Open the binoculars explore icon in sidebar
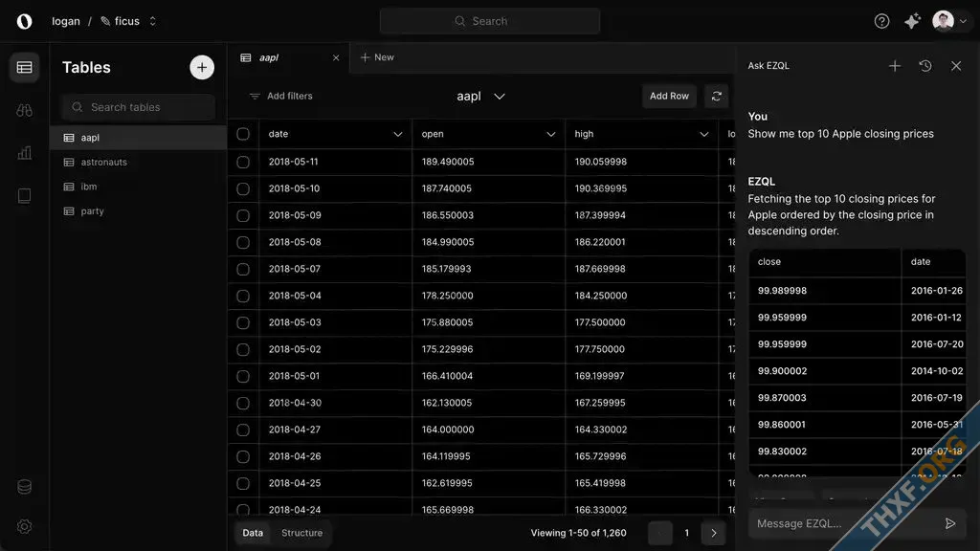980x551 pixels. point(24,111)
